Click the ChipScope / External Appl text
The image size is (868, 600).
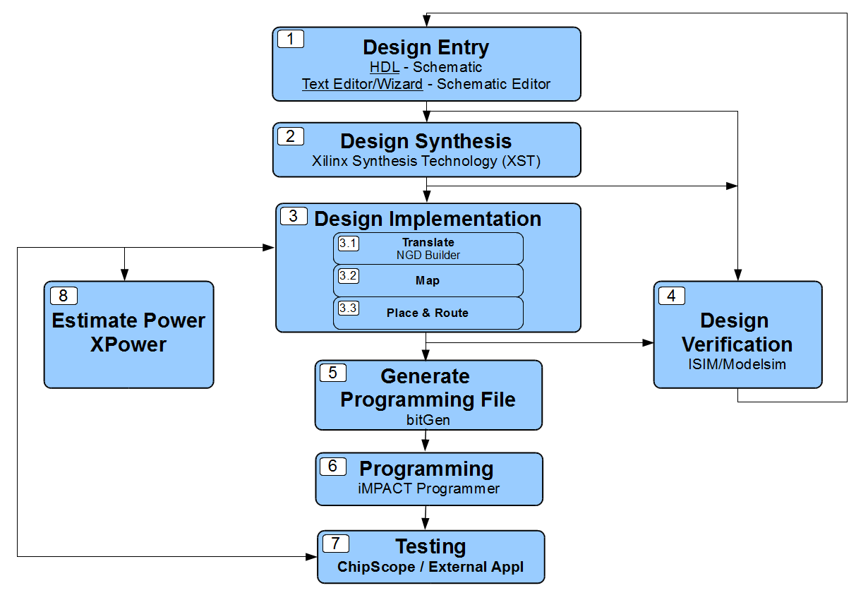[430, 567]
